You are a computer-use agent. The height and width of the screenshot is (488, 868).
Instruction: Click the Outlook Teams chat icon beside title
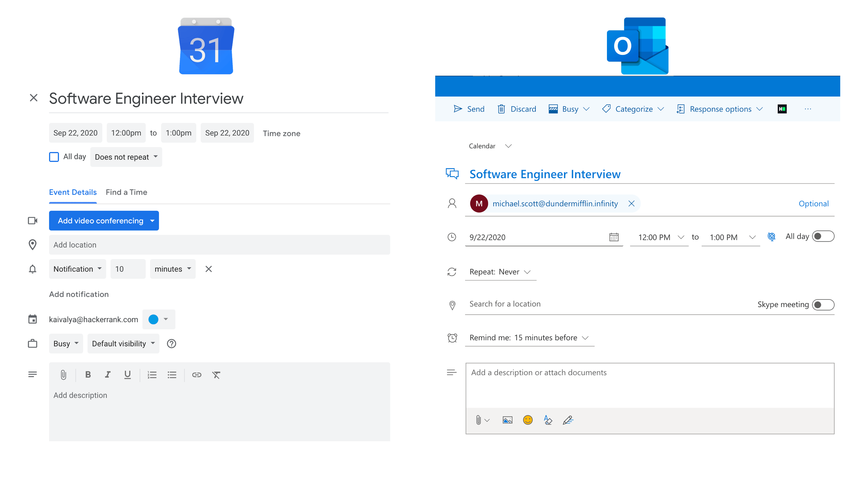click(452, 174)
